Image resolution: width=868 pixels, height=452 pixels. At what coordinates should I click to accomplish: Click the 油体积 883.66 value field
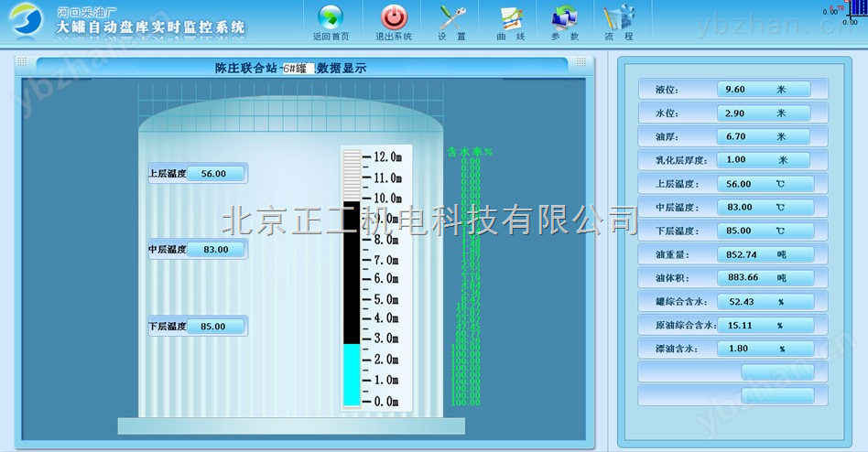coord(765,278)
